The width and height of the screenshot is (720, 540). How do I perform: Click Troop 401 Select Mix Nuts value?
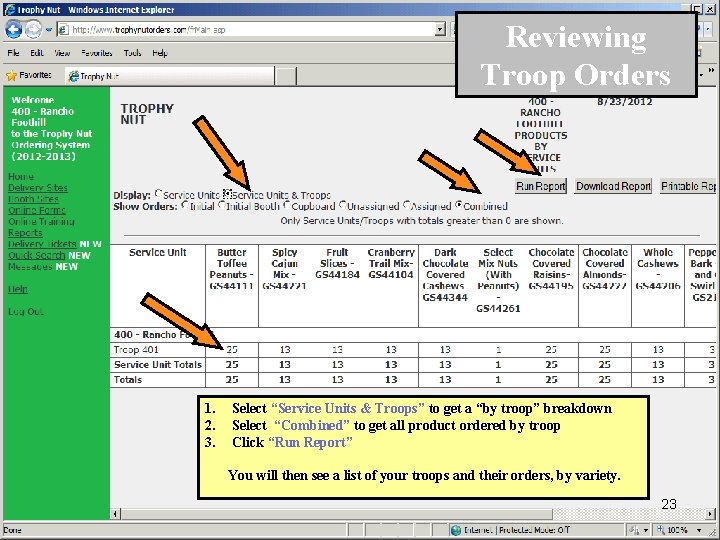pyautogui.click(x=498, y=350)
